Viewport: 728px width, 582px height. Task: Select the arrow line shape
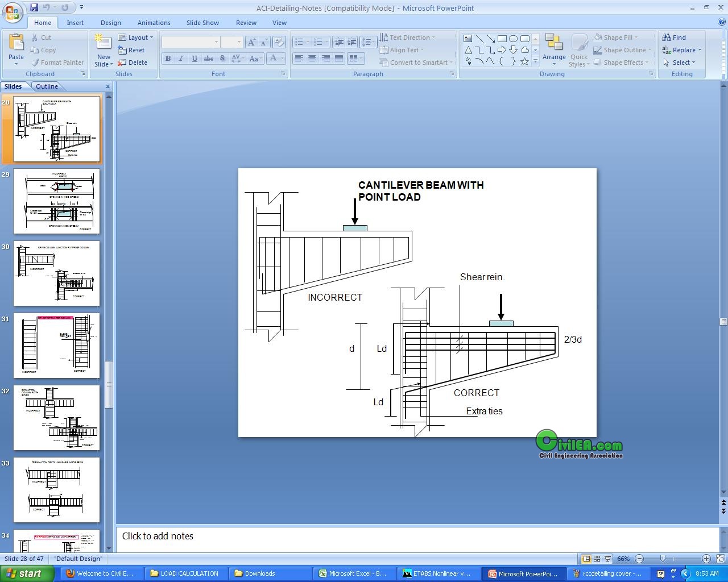(491, 39)
